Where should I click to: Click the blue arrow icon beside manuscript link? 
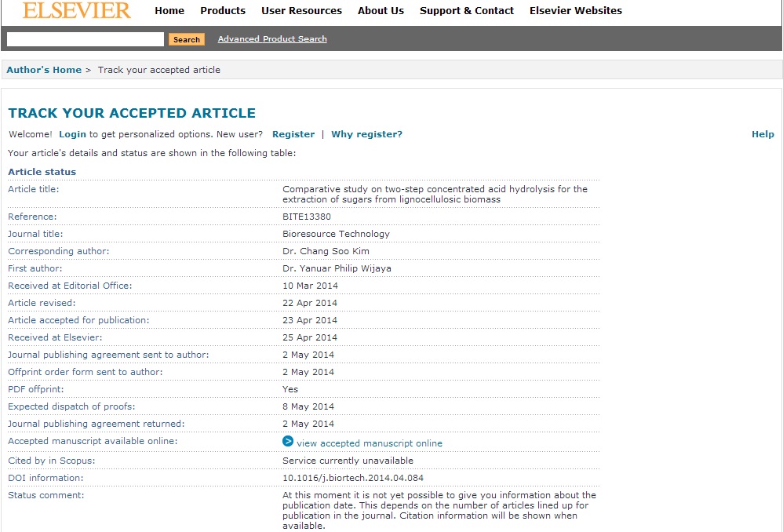288,442
